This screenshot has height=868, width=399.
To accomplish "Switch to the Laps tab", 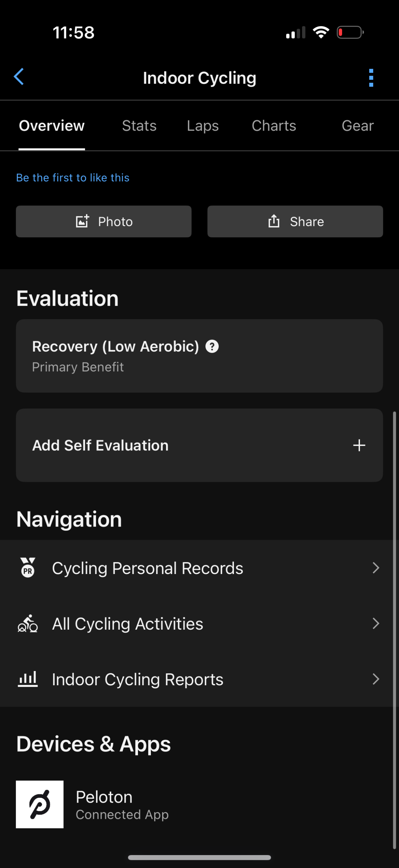I will click(x=203, y=126).
